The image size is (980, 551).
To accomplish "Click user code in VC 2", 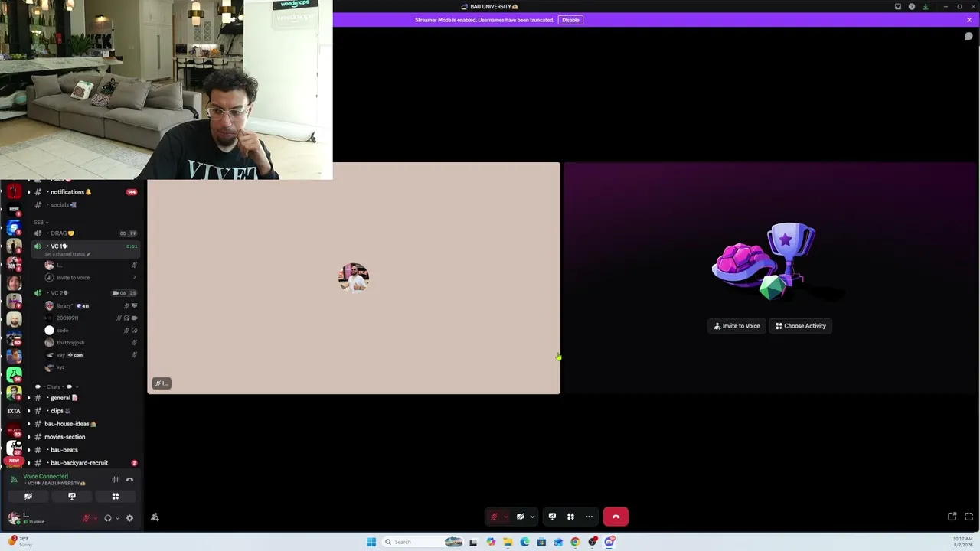I will tap(90, 331).
